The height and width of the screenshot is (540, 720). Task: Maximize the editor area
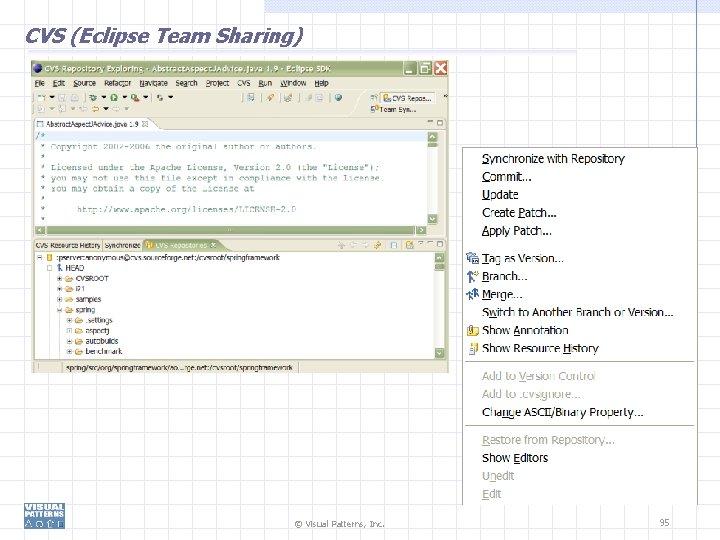tap(440, 123)
